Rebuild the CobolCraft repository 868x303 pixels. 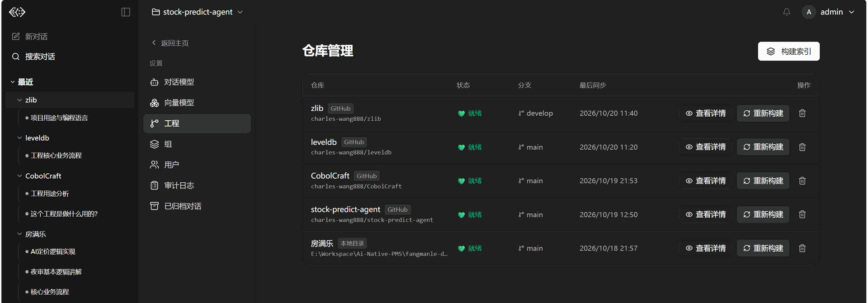click(x=763, y=181)
